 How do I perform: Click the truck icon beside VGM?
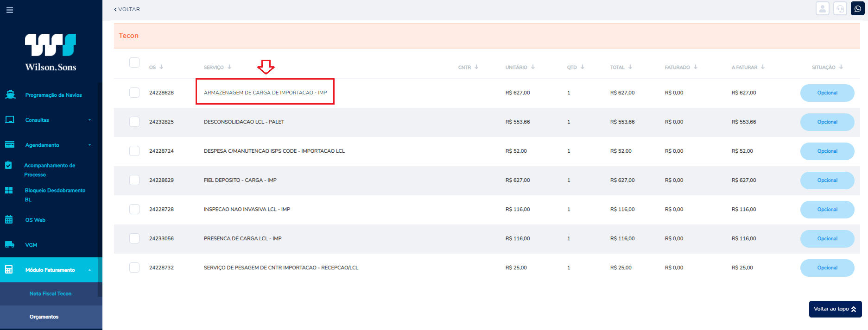pos(9,244)
